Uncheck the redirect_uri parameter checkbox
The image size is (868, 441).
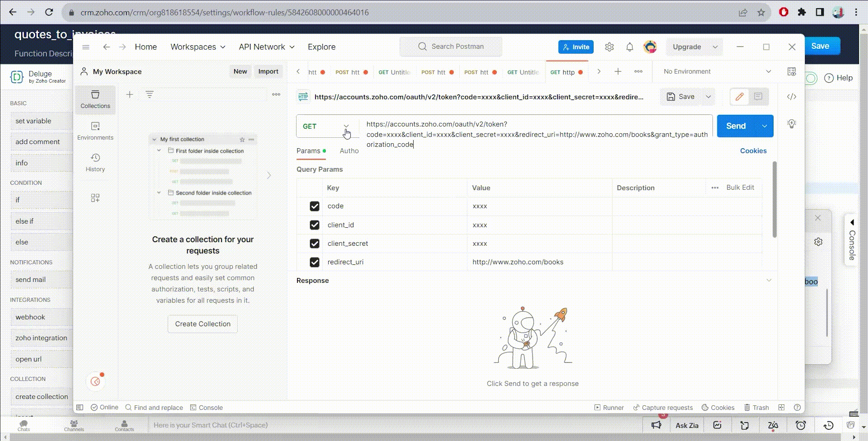(314, 262)
